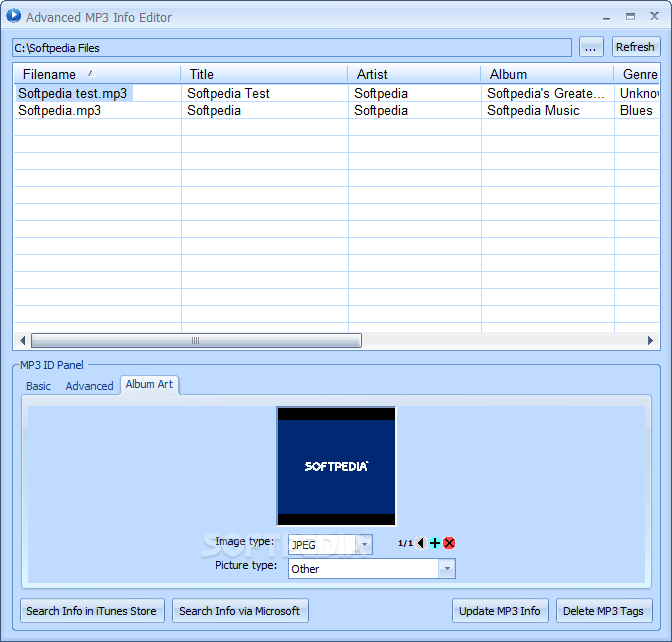Click the 'Unkno' genre cell

(x=639, y=93)
